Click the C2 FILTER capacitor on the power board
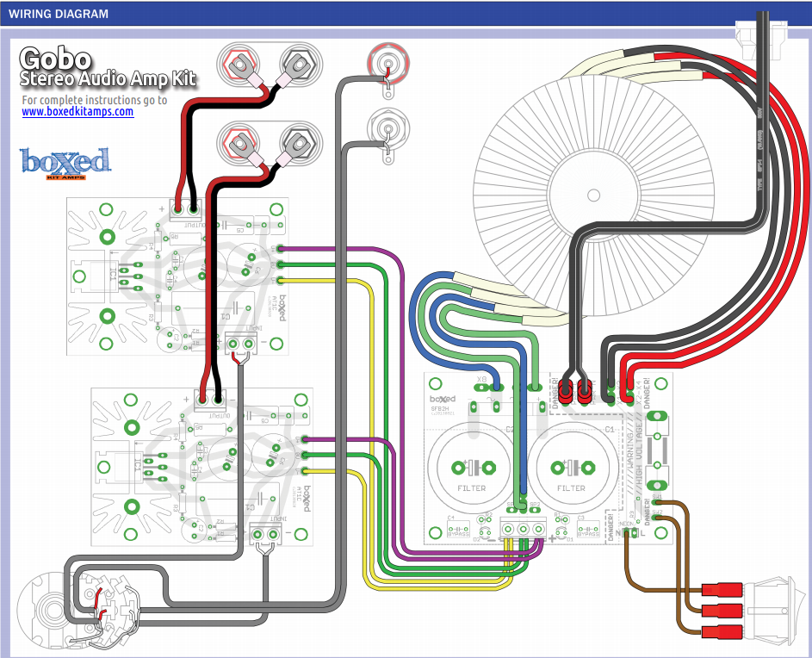 coord(472,469)
